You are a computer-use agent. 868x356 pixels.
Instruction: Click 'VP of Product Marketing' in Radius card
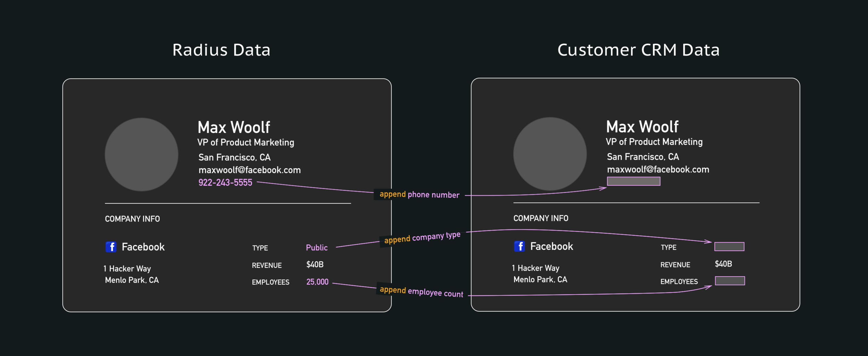point(246,143)
